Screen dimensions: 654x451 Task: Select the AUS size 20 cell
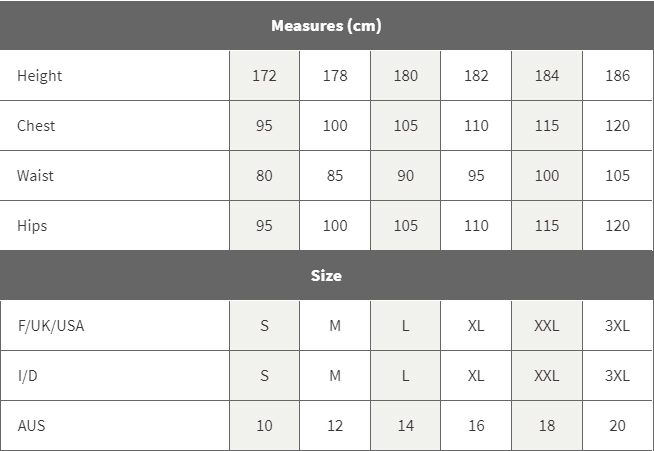tap(618, 426)
